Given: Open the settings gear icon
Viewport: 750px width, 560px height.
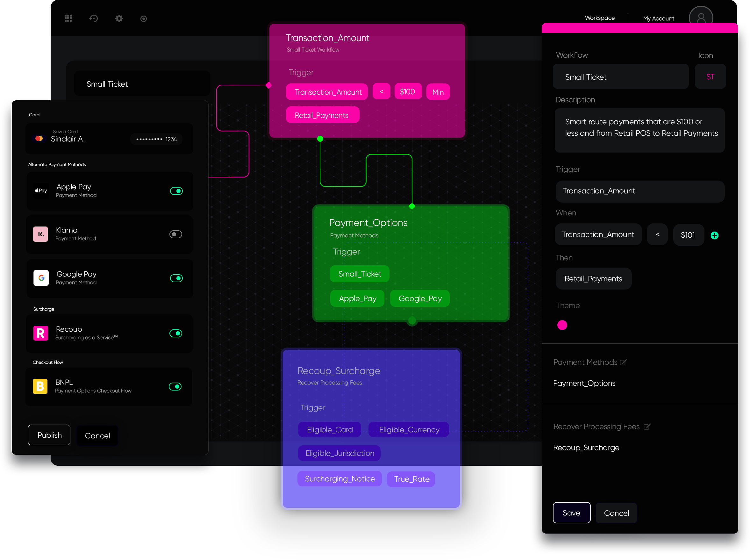Looking at the screenshot, I should pyautogui.click(x=119, y=18).
